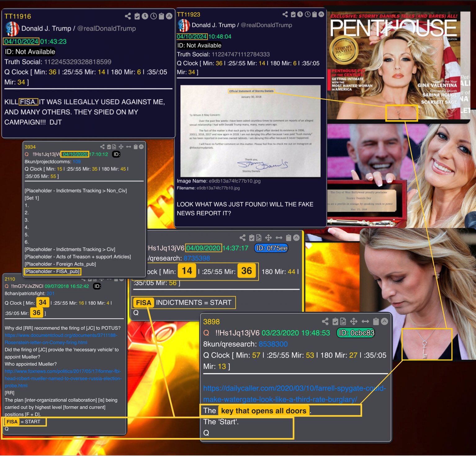Click the clipboard-check icon on post 3898
The image size is (476, 456).
(335, 321)
